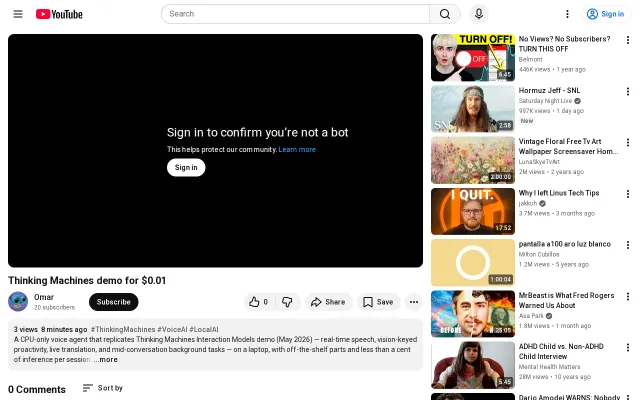Open the settings three-dot menu in header
The image size is (640, 400).
click(567, 14)
